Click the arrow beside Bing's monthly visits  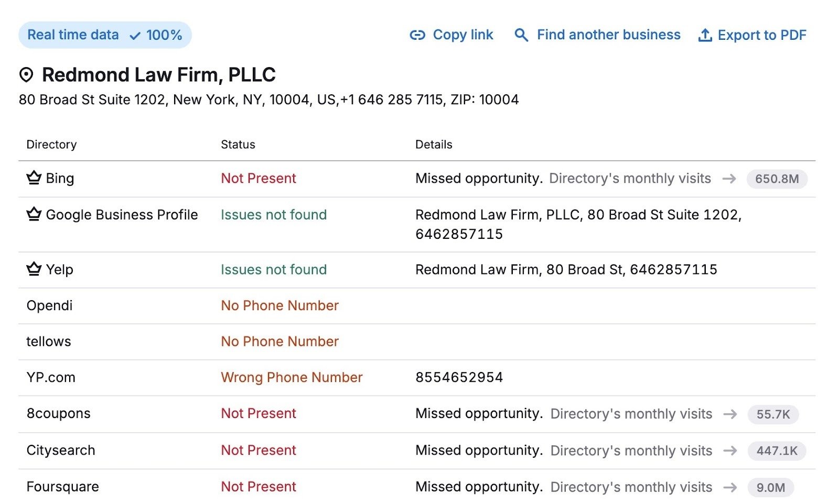click(729, 179)
